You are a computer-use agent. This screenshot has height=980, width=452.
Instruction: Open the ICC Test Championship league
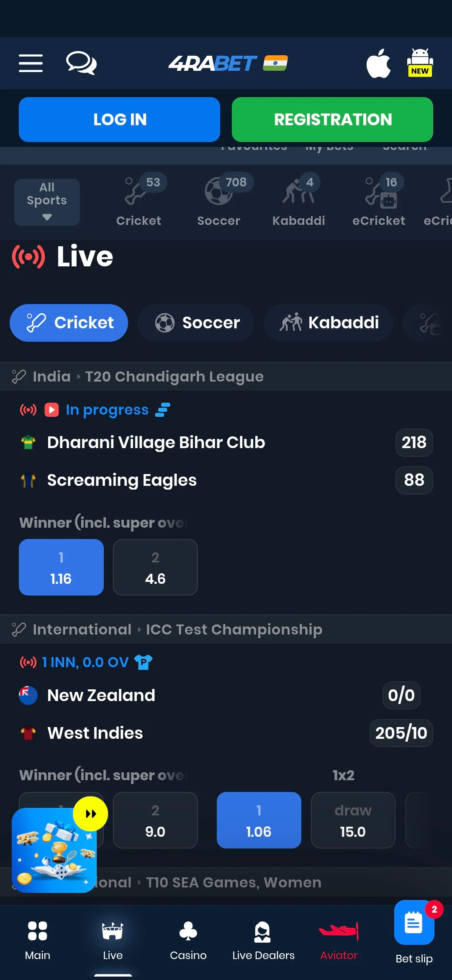[x=233, y=629]
